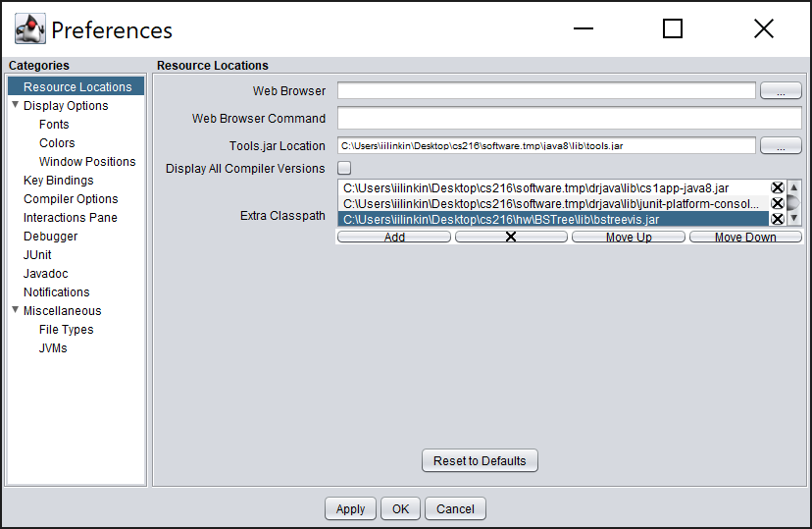Remove the cs1app-java8.jar classpath entry
This screenshot has height=529, width=812.
click(778, 187)
